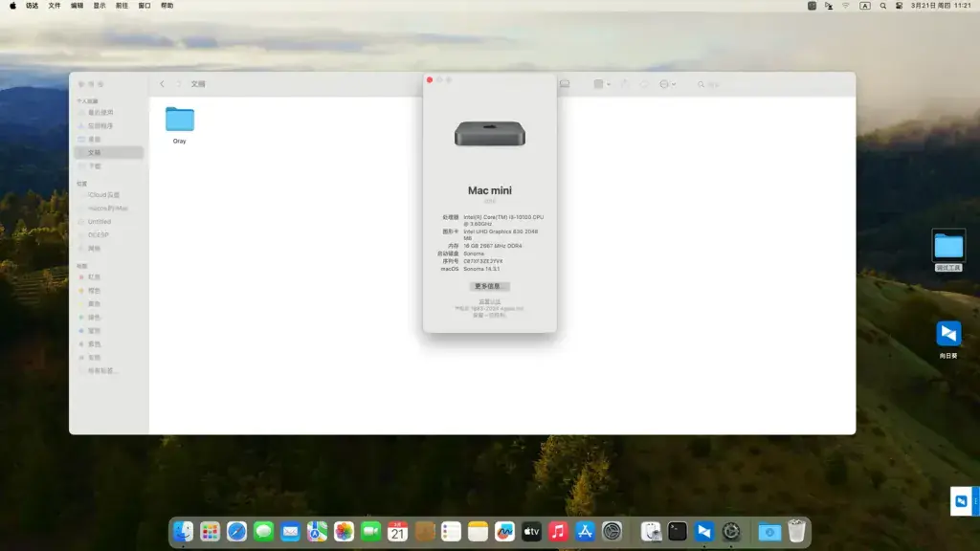
Task: Open the Wi-Fi menu bar status
Action: pos(846,6)
